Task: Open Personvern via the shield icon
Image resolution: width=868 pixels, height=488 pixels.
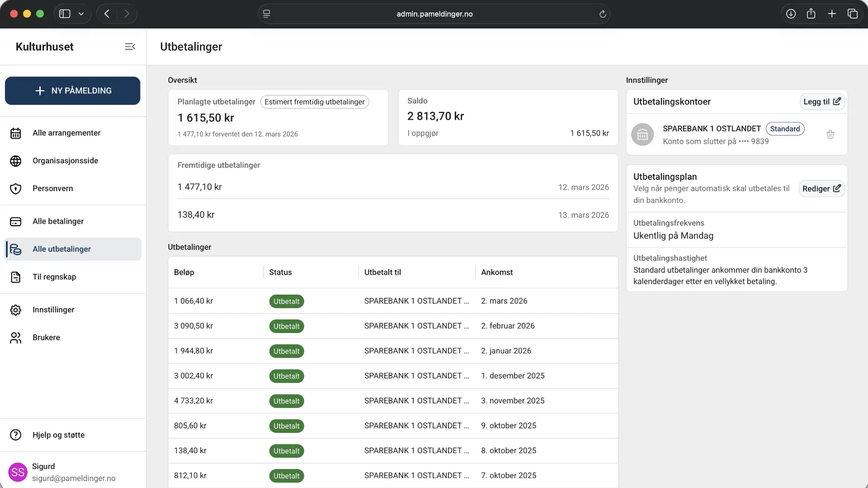Action: coord(16,188)
